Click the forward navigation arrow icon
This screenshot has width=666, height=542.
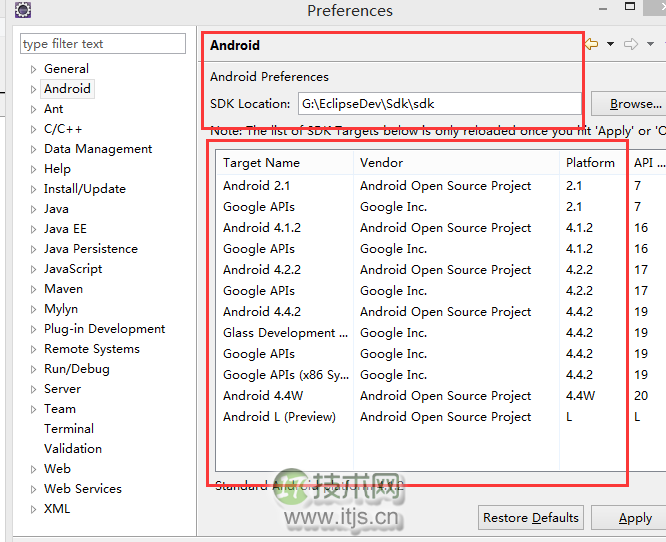tap(631, 44)
